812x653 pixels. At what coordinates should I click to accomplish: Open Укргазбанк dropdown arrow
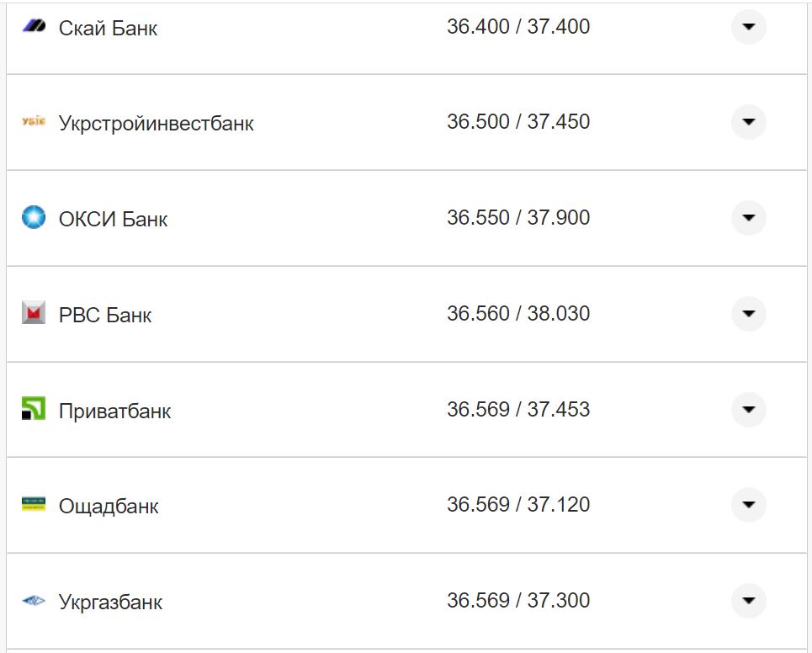coord(748,601)
